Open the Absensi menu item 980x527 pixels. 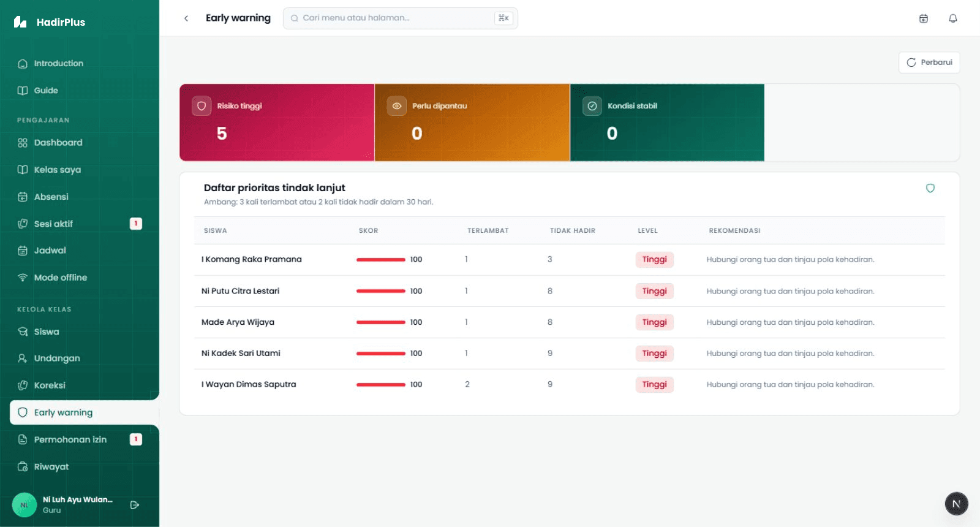click(x=85, y=197)
